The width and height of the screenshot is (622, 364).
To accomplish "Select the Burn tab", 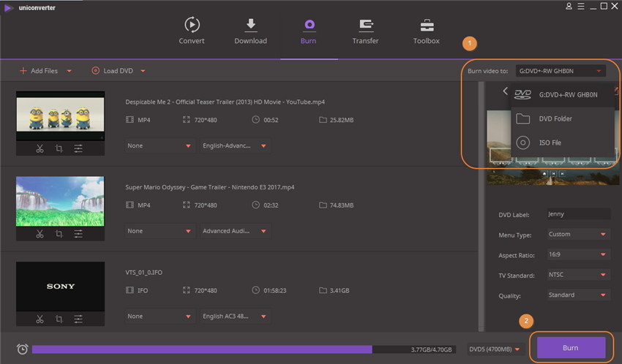I will (x=309, y=31).
